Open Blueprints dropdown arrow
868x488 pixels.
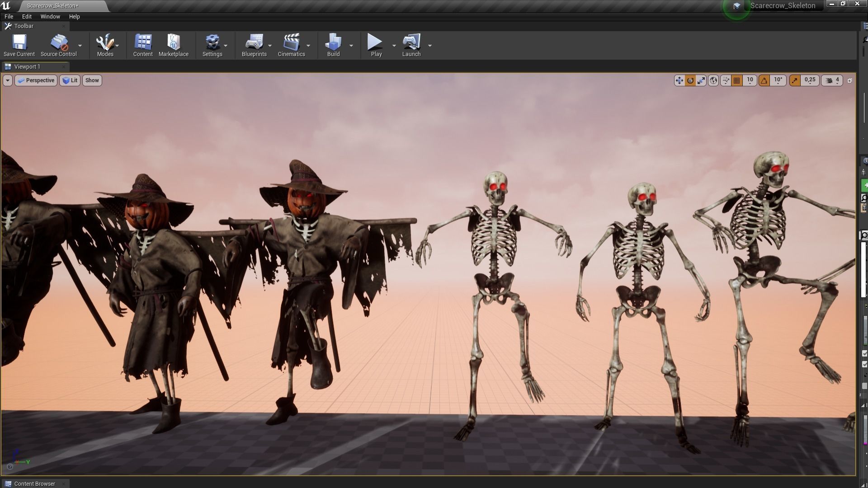270,46
